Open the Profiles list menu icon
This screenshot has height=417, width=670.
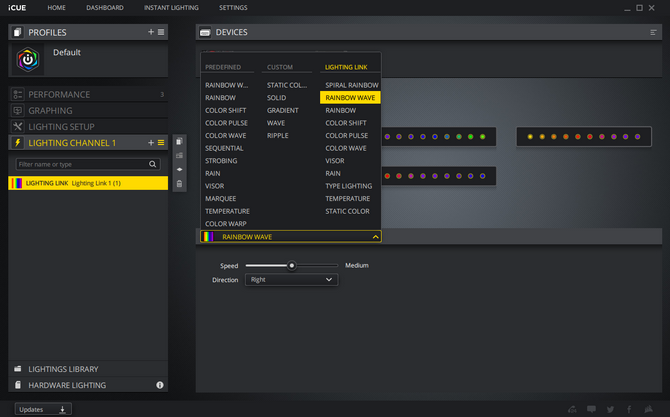click(161, 32)
